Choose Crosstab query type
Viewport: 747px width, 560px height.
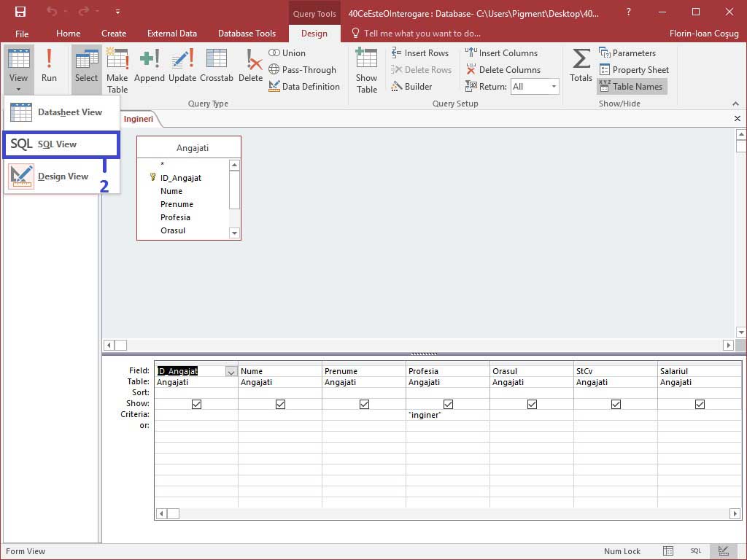click(216, 65)
